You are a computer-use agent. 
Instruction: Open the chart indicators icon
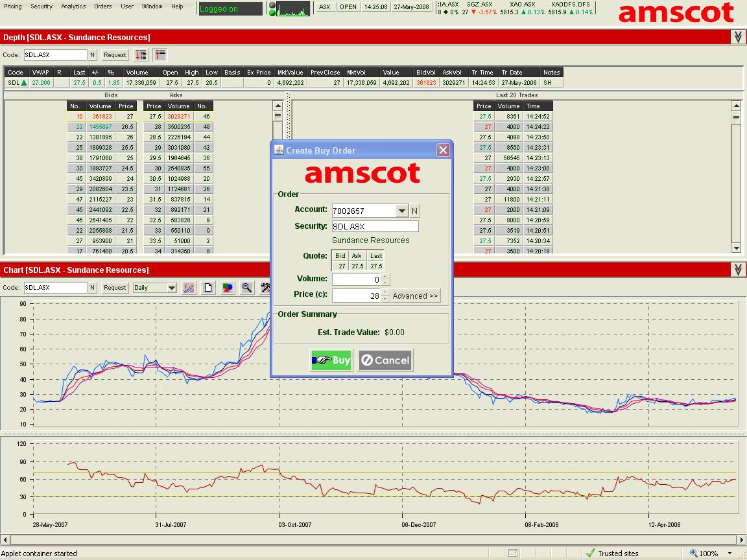(189, 288)
